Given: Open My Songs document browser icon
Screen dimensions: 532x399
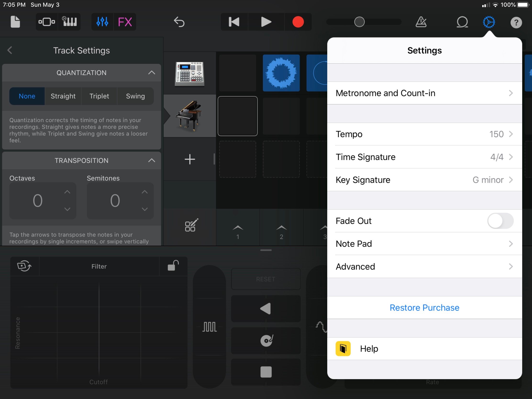Looking at the screenshot, I should tap(15, 22).
